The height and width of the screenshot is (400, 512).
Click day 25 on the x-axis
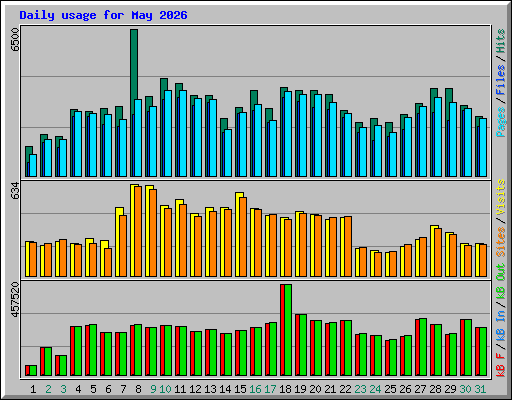coord(390,389)
